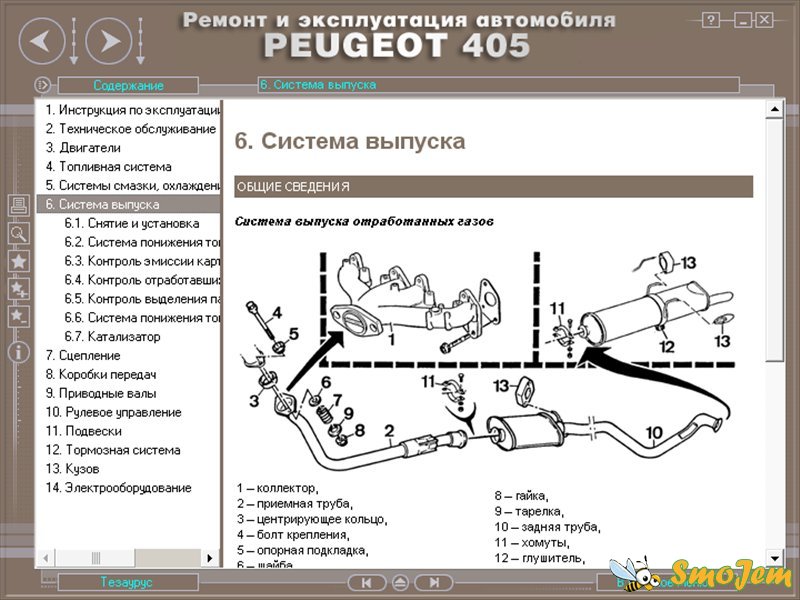Viewport: 800px width, 600px height.
Task: Click the forward navigation arrow button
Action: (109, 41)
